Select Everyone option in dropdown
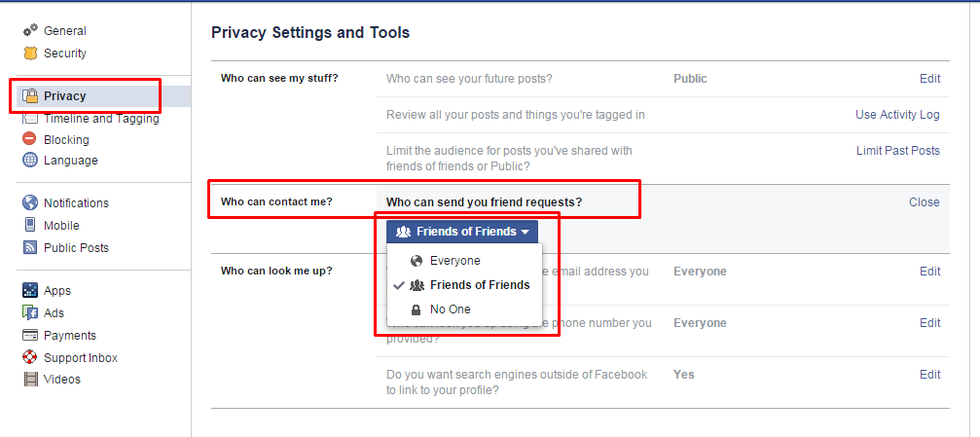Image resolution: width=980 pixels, height=437 pixels. [454, 261]
